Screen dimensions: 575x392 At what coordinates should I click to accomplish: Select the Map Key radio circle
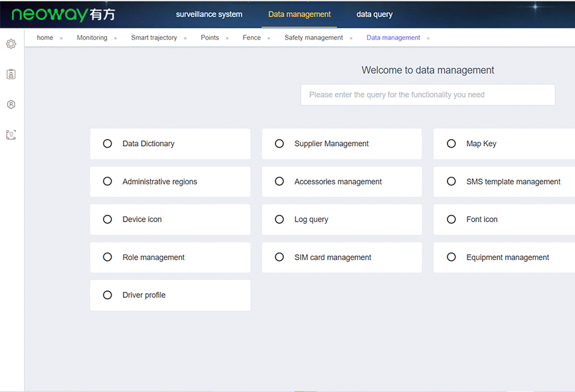[x=452, y=144]
